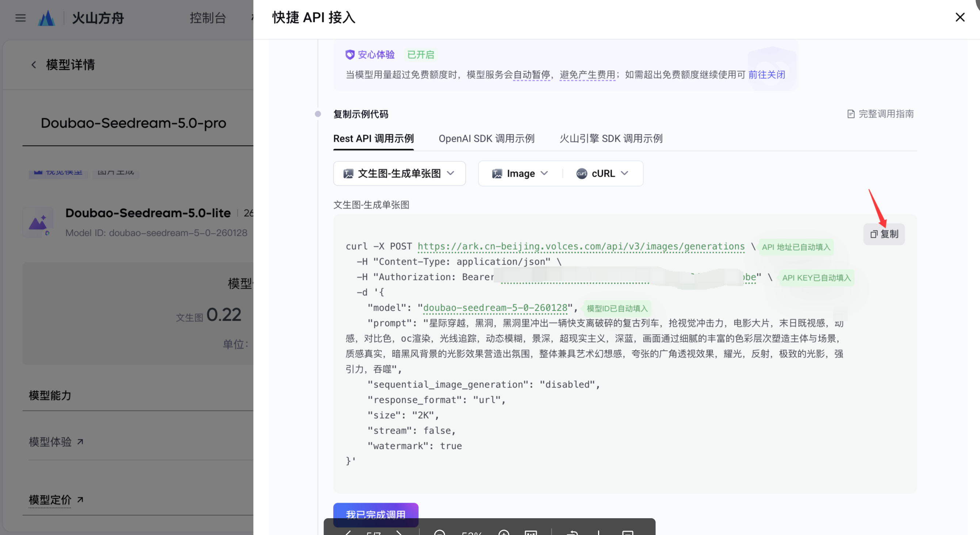Select the Doubao-Seedream-5.0-pro tab
The image size is (980, 535).
coord(133,123)
